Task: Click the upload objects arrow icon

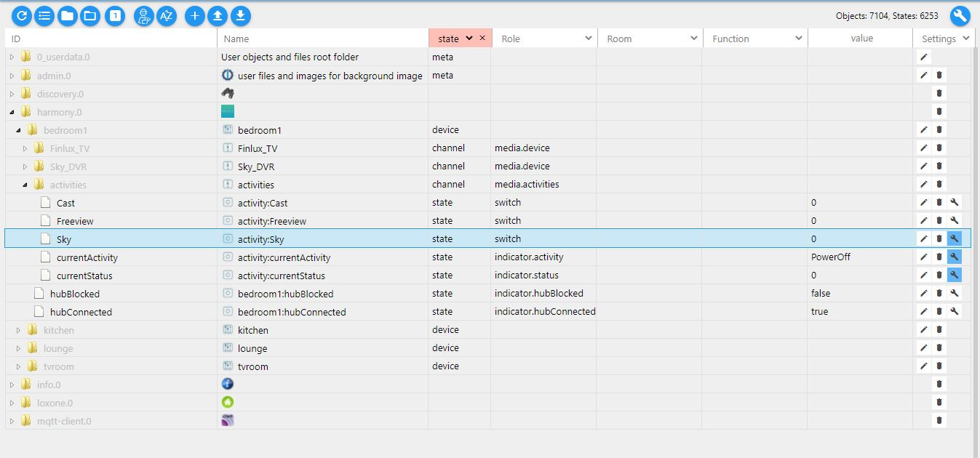Action: pyautogui.click(x=217, y=15)
